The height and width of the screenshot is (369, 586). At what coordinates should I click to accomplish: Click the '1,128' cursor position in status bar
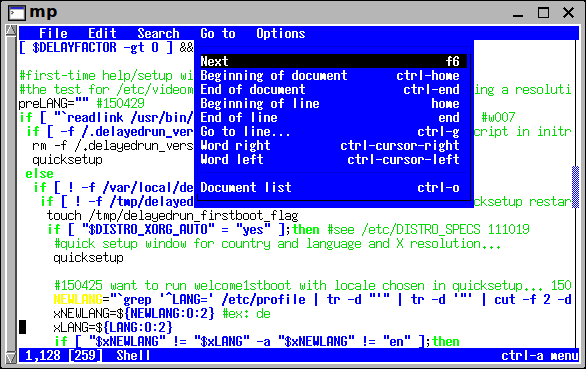click(43, 356)
